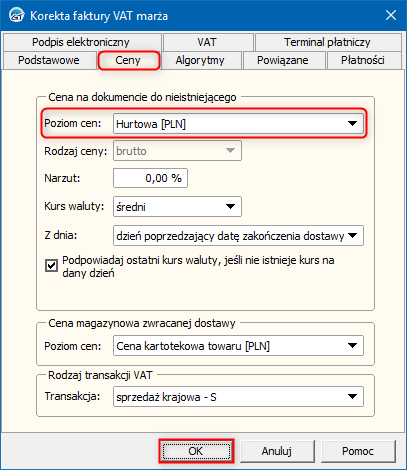The image size is (407, 470).
Task: Open Cena kartotekowa towaru [PLN] dropdown
Action: pos(238,346)
